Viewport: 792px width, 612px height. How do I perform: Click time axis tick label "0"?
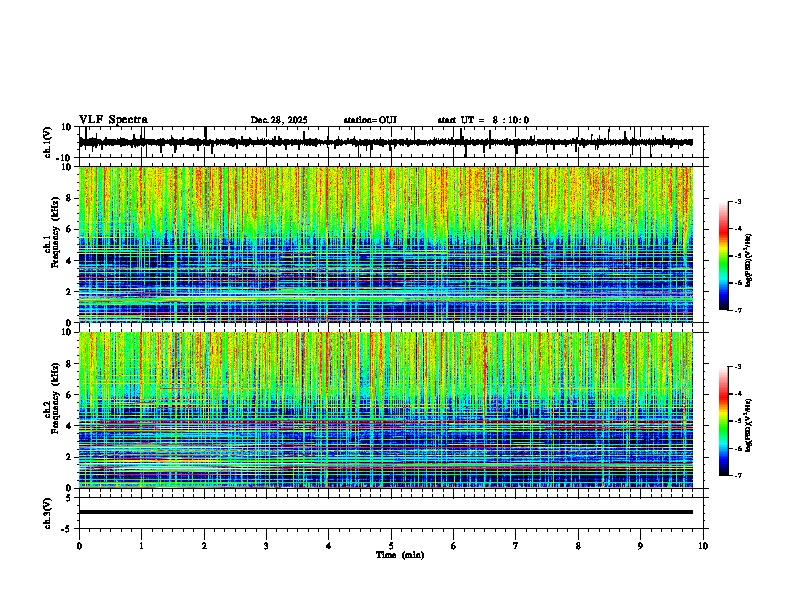(x=79, y=546)
